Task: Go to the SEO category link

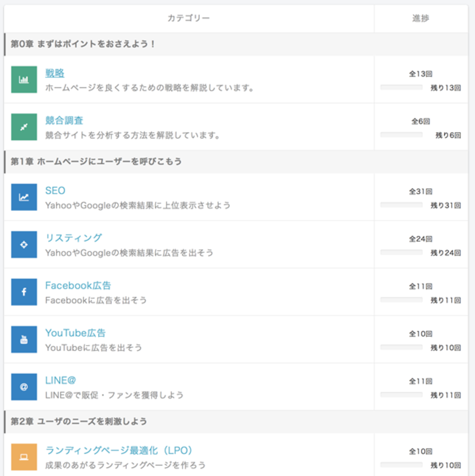Action: tap(55, 190)
